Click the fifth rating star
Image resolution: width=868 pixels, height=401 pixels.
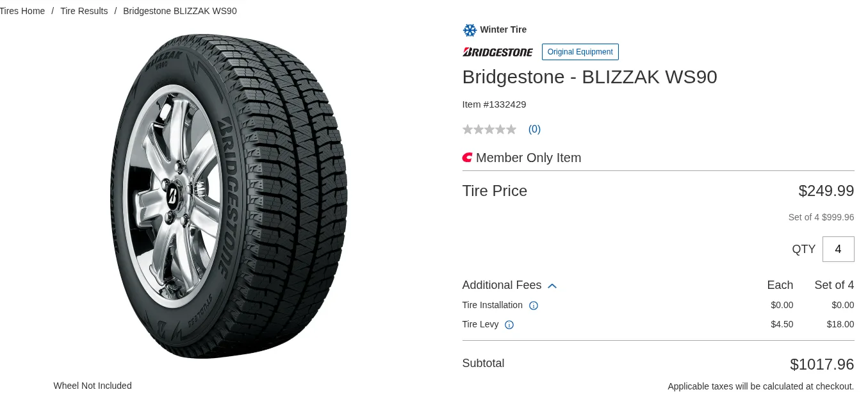511,129
